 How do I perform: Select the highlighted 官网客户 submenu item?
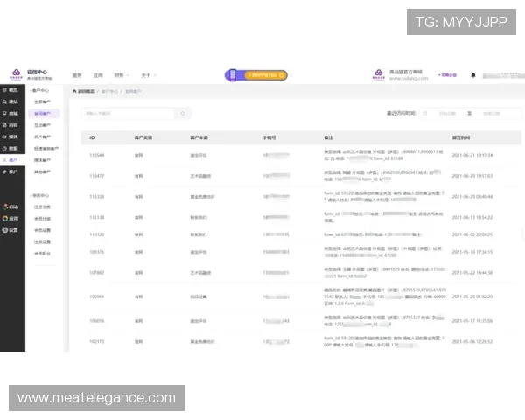(x=45, y=114)
